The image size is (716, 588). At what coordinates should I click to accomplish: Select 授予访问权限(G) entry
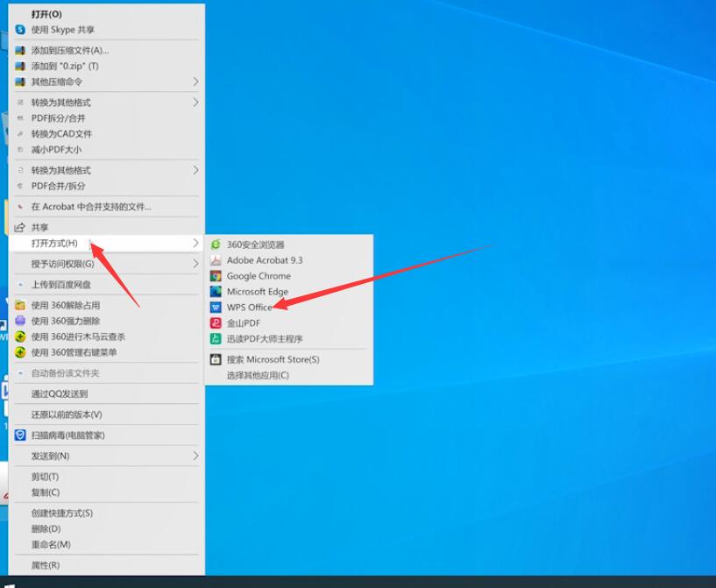point(106,264)
